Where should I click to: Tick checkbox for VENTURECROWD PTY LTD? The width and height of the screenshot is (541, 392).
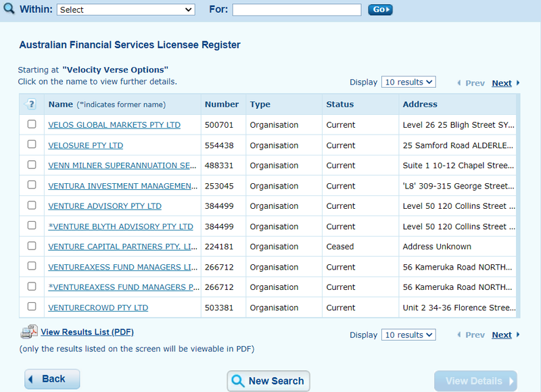[x=32, y=306]
